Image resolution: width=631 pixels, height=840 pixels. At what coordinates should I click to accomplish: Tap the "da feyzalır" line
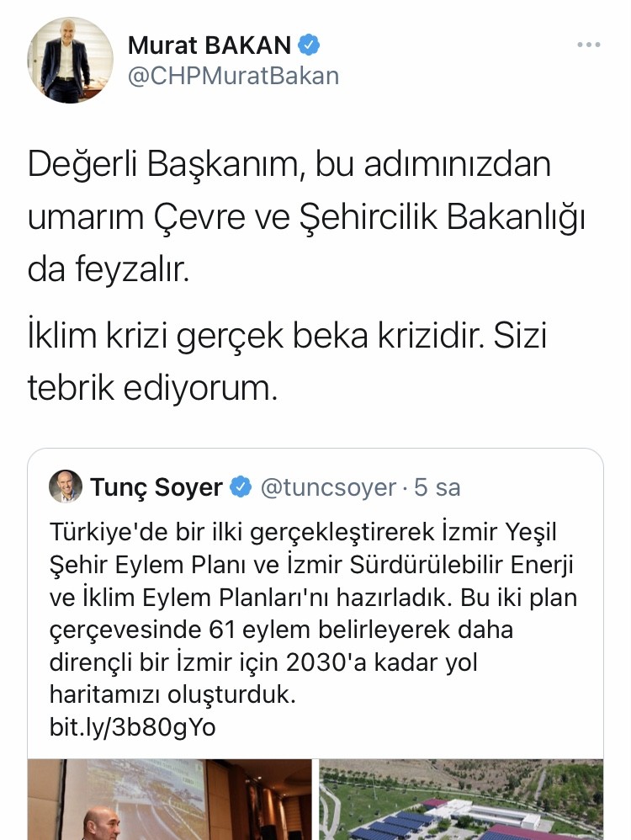[x=107, y=269]
